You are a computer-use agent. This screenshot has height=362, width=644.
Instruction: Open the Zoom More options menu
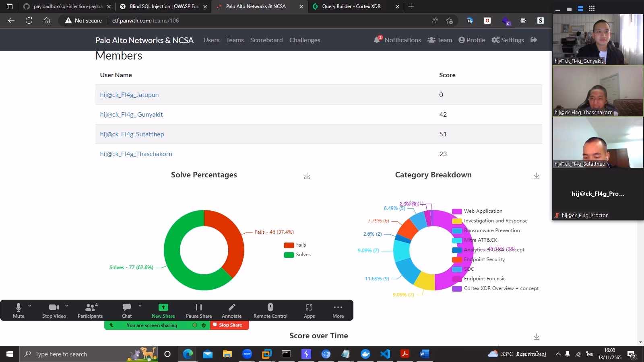338,311
